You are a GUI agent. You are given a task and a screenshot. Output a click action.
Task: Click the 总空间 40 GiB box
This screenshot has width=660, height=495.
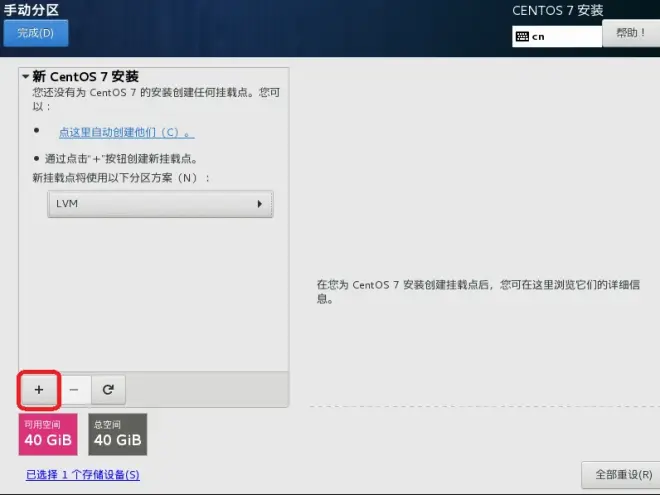[118, 434]
